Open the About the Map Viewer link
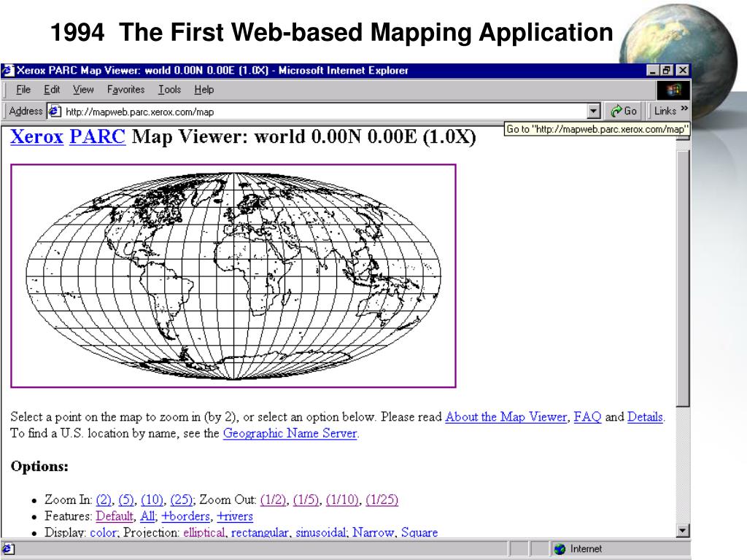Image resolution: width=747 pixels, height=560 pixels. point(506,417)
